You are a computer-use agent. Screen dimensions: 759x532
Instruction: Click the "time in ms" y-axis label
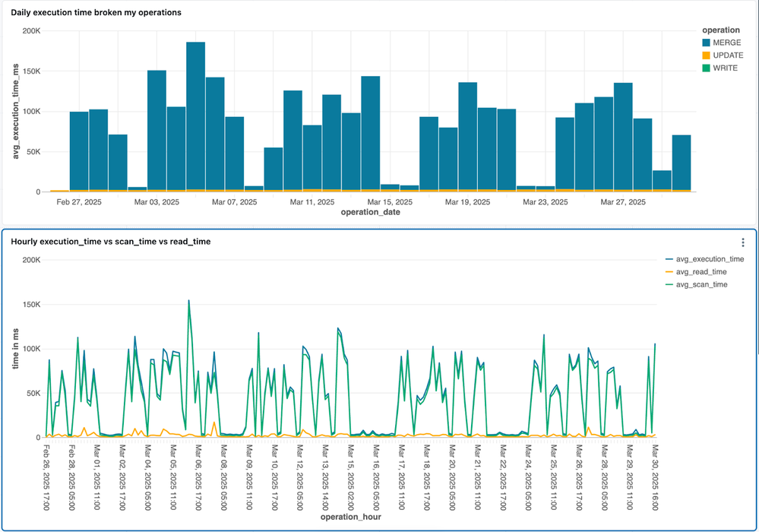15,348
